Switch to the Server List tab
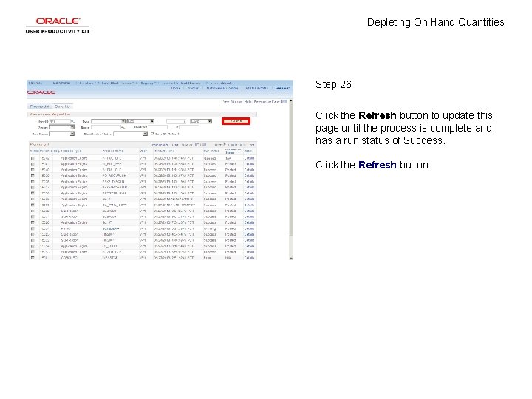This screenshot has width=532, height=399. [x=62, y=106]
